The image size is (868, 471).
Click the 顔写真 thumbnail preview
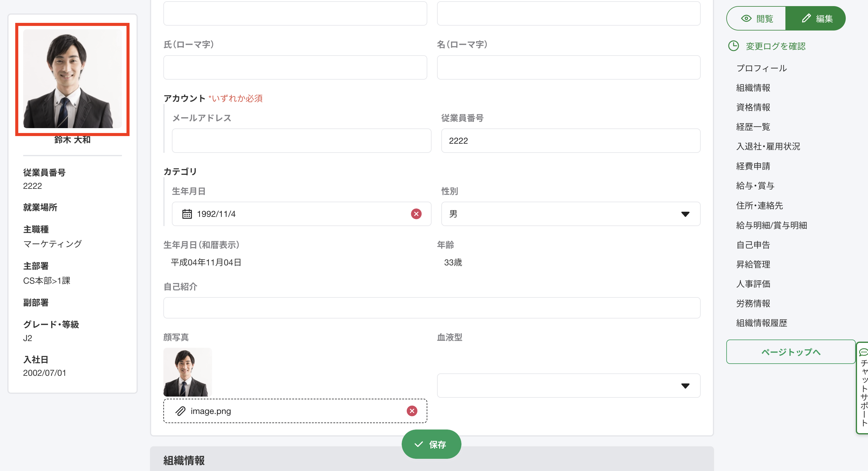coord(188,372)
